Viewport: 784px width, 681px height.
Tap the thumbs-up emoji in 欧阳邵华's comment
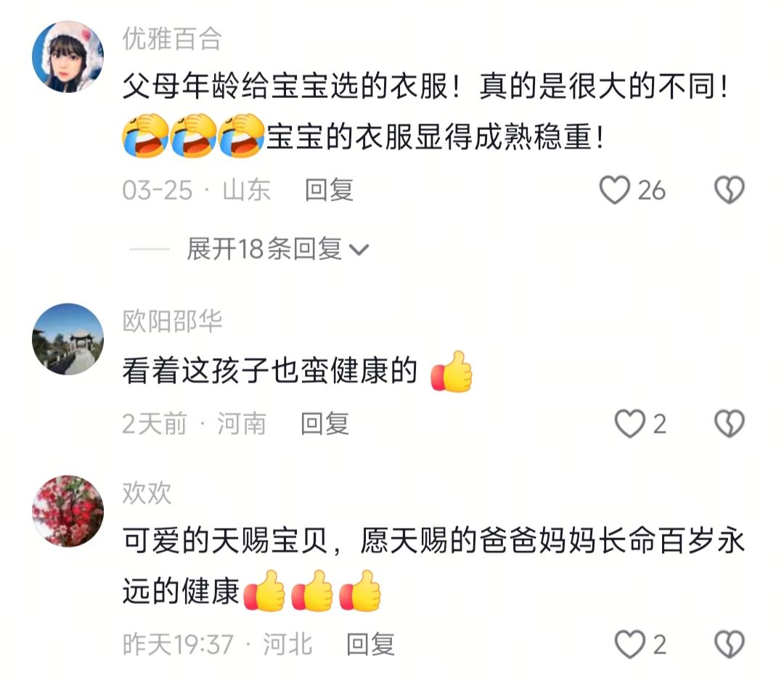[x=451, y=372]
